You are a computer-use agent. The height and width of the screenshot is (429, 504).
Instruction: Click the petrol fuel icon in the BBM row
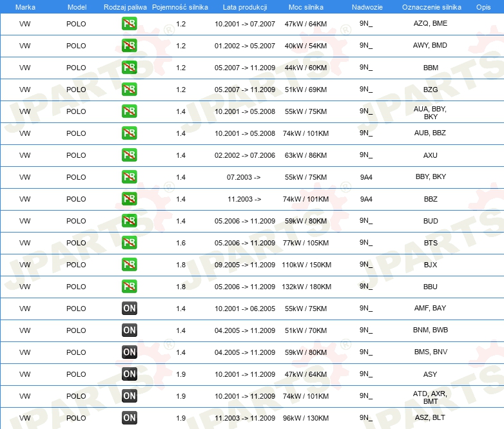click(129, 68)
